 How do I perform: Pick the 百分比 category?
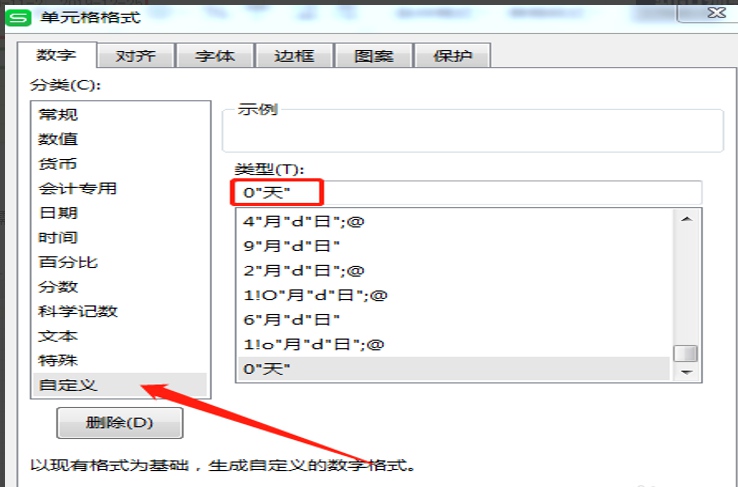click(x=120, y=262)
